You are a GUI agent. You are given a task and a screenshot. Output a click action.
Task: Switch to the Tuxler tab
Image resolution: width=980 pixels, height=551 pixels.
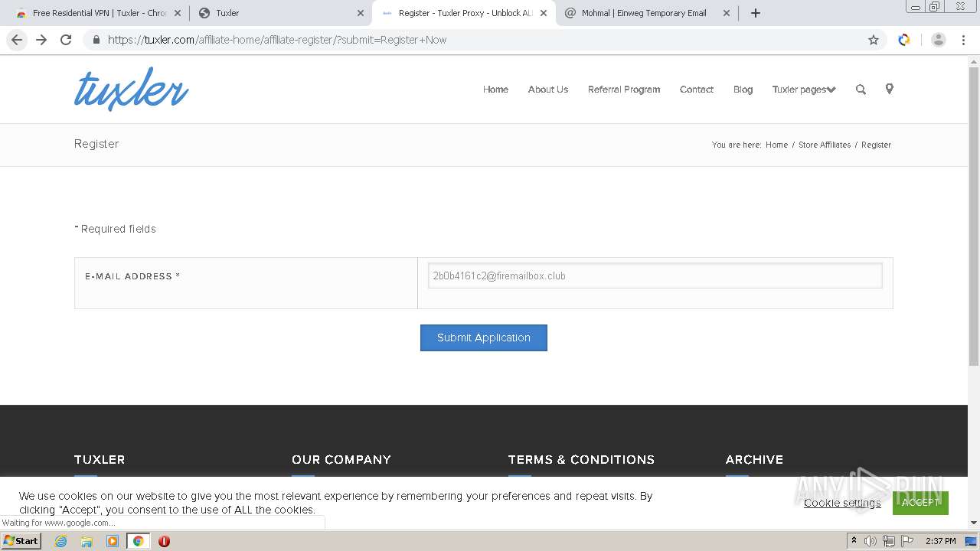[279, 13]
